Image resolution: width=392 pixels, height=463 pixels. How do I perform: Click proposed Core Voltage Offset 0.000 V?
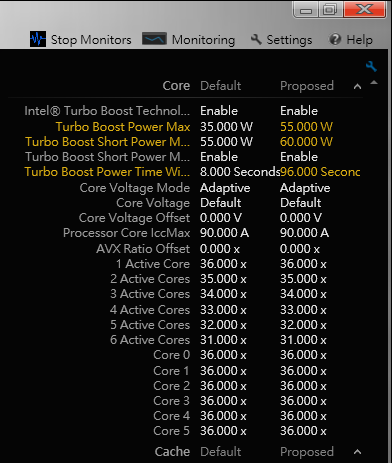[x=301, y=218]
